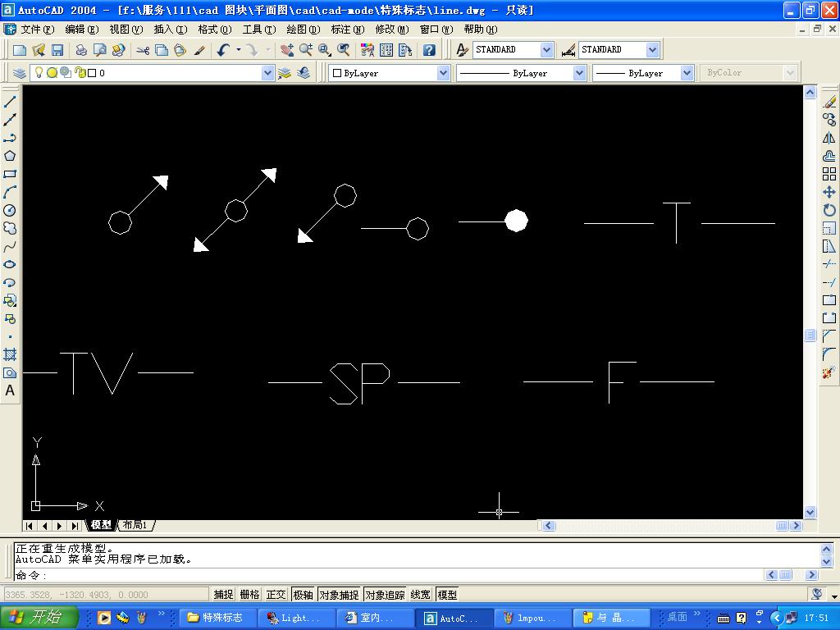
Task: Select the Polyline tool
Action: pyautogui.click(x=10, y=138)
